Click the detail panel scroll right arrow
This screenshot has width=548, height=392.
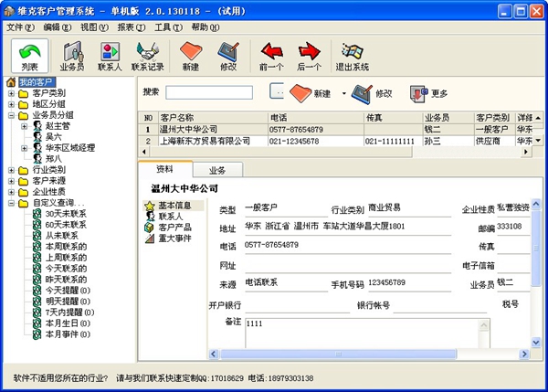click(x=524, y=354)
